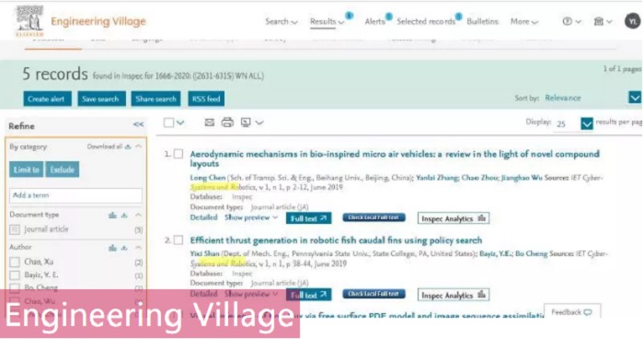The width and height of the screenshot is (644, 339).
Task: Click Full text for the first result
Action: click(308, 218)
